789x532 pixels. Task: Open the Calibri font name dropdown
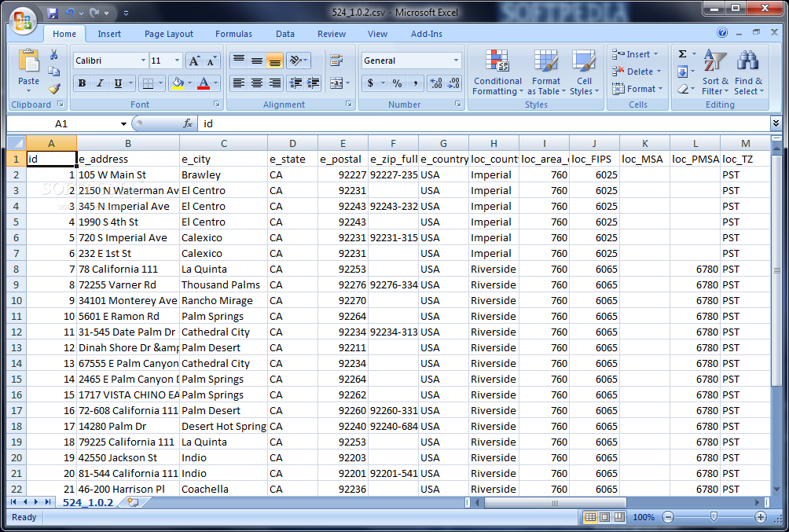tap(143, 61)
